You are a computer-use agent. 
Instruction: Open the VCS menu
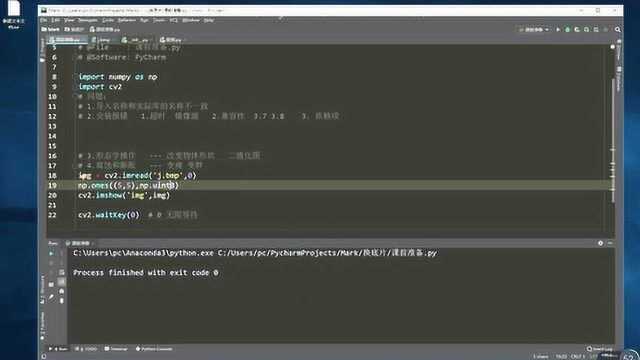pos(173,20)
